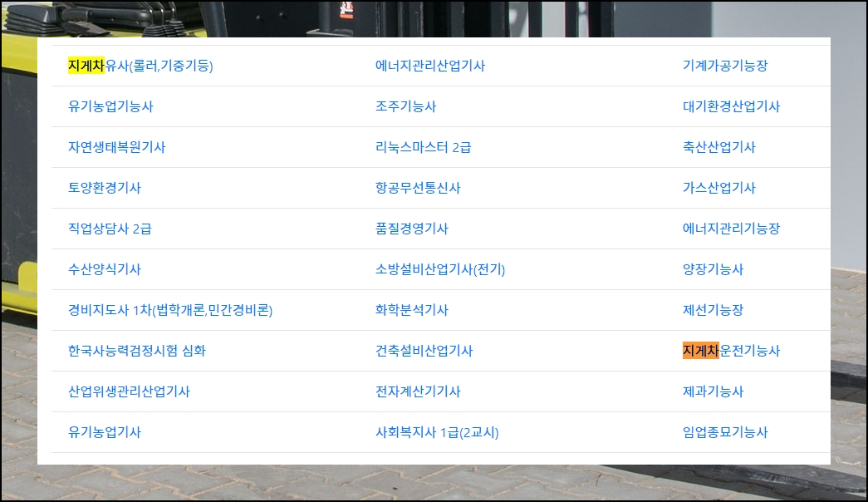The image size is (868, 502).
Task: Open the 조주기능사 link
Action: pyautogui.click(x=406, y=106)
